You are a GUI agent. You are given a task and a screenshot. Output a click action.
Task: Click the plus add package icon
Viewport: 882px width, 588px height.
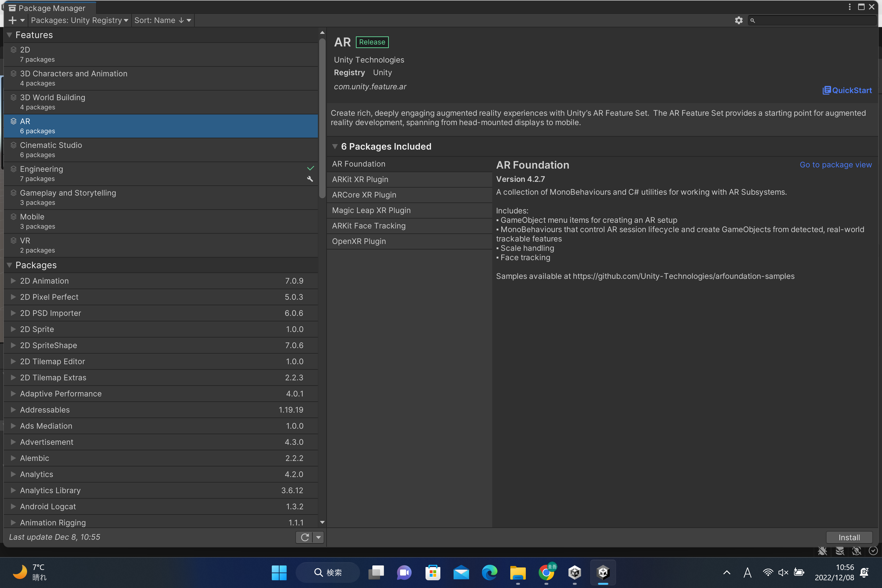(12, 20)
